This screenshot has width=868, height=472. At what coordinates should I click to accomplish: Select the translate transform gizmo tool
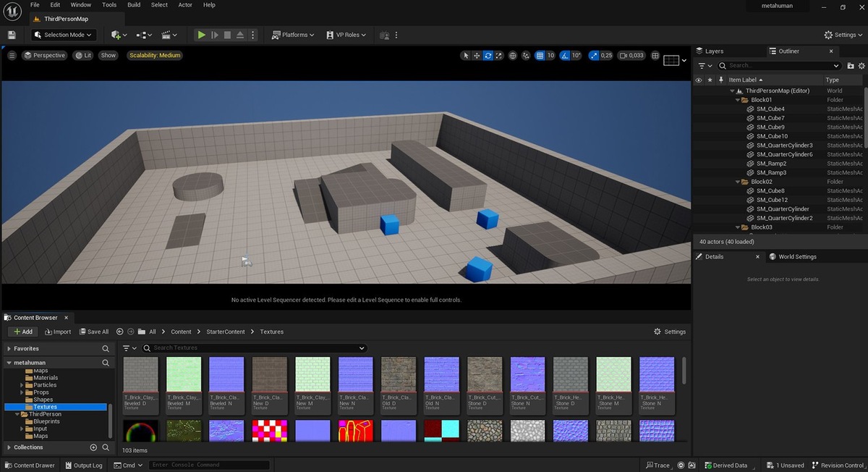coord(477,56)
